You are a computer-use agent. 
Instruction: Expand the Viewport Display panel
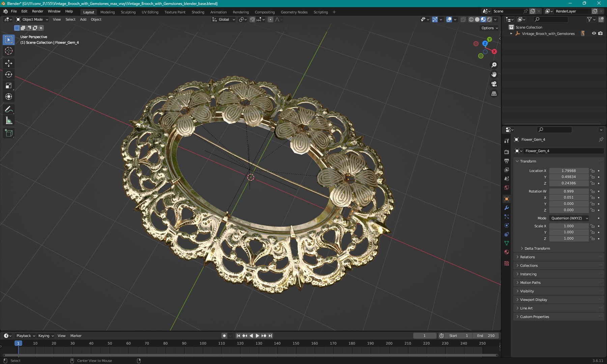coord(533,300)
